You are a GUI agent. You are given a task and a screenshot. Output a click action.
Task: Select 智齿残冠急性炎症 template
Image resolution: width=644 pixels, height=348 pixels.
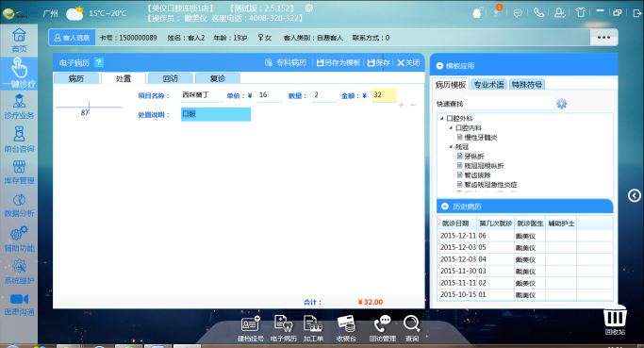[487, 185]
